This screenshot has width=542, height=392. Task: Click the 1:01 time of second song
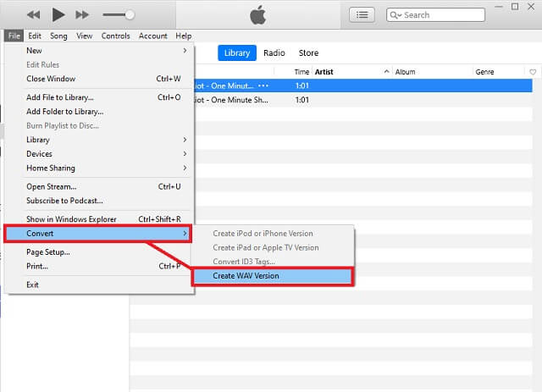pyautogui.click(x=301, y=100)
